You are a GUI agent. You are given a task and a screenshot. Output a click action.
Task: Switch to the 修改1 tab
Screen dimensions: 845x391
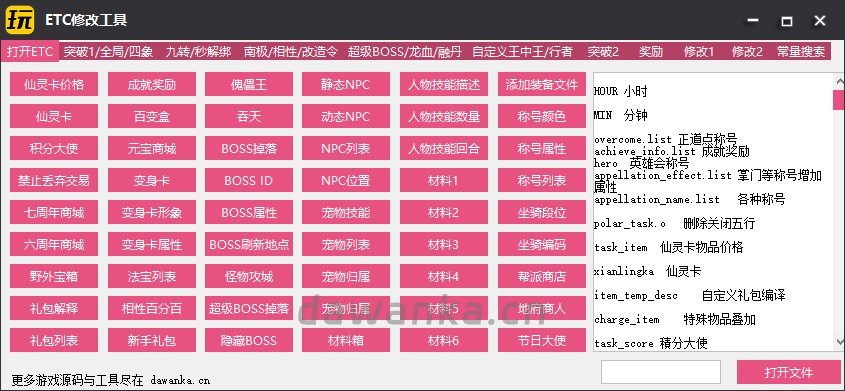[x=699, y=52]
